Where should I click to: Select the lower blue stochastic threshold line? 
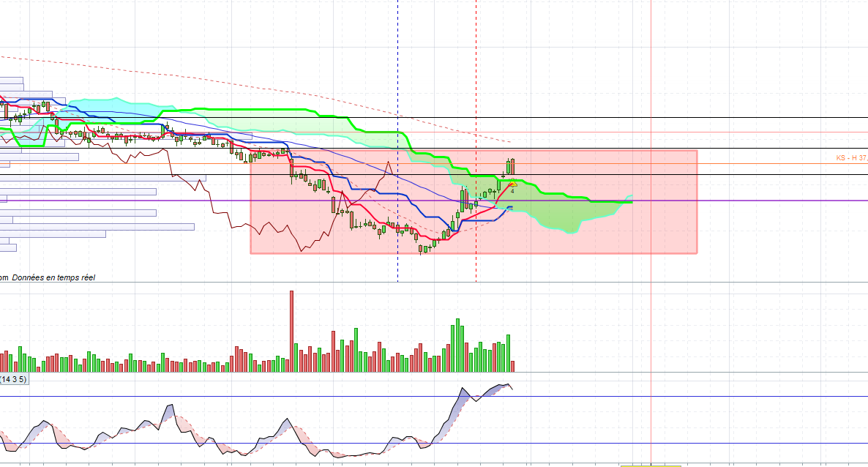(x=434, y=443)
